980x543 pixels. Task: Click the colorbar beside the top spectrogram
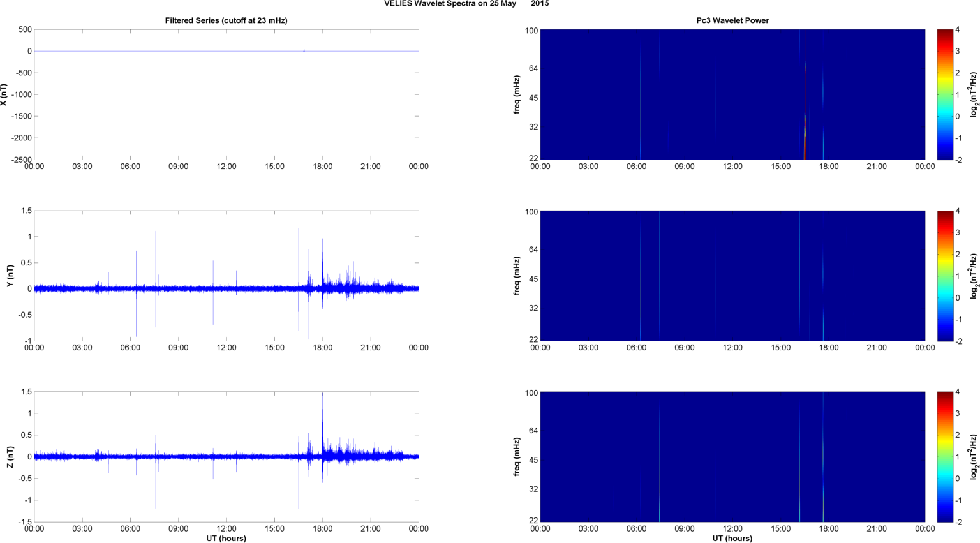point(945,94)
